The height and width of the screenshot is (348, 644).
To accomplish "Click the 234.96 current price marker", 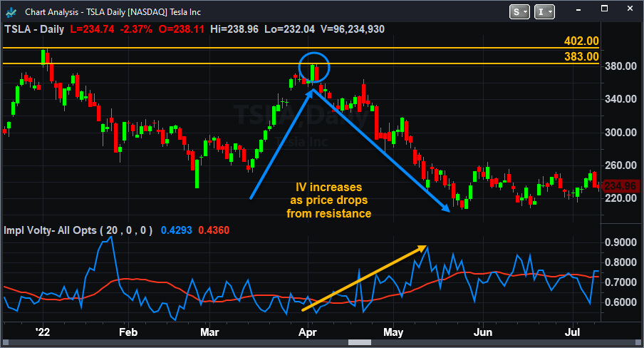I will point(620,186).
